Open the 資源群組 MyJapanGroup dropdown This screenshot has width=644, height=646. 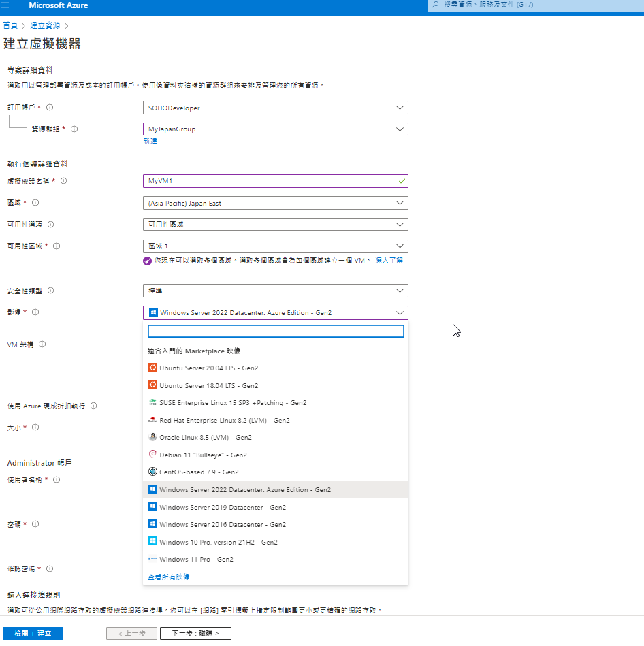[275, 129]
